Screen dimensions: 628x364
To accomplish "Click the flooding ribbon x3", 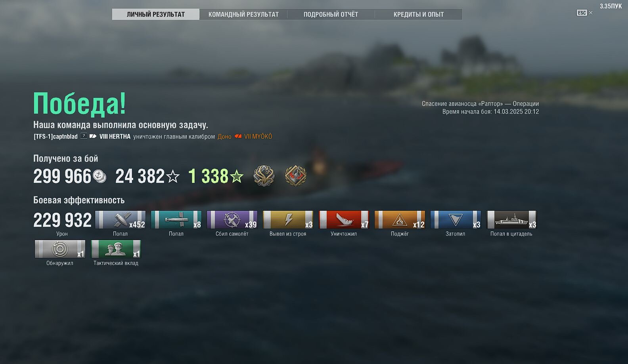I will [x=456, y=220].
